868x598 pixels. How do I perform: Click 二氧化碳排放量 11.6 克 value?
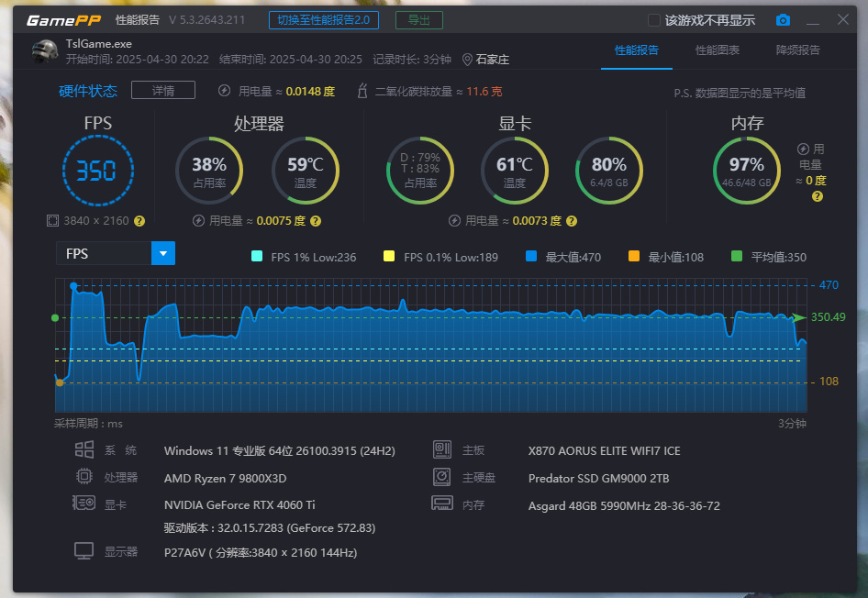coord(484,92)
